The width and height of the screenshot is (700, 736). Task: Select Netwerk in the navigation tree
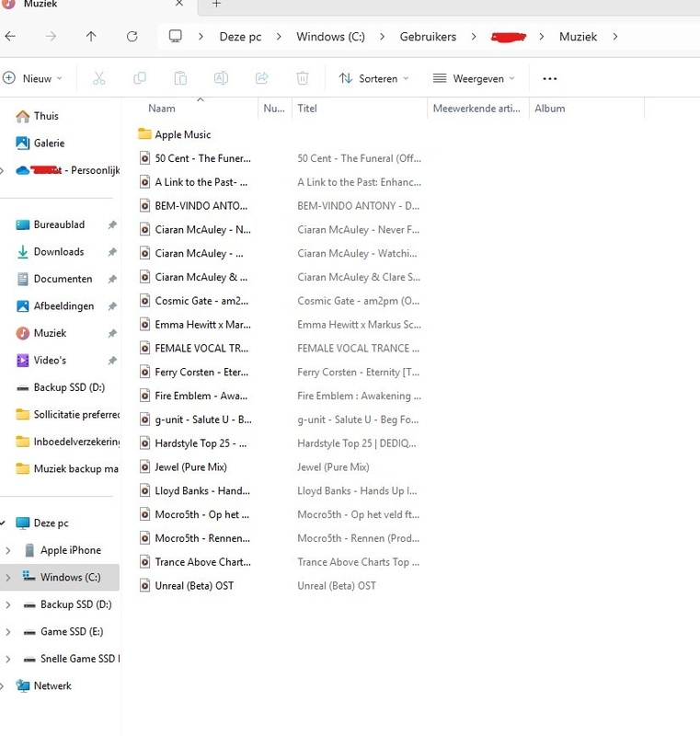click(x=43, y=686)
